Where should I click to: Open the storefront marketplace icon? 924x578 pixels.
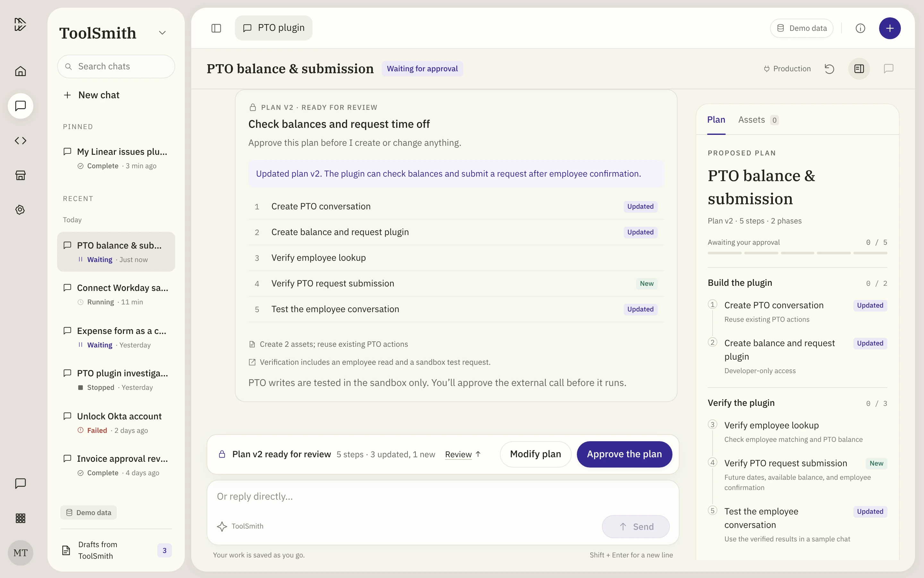tap(20, 175)
